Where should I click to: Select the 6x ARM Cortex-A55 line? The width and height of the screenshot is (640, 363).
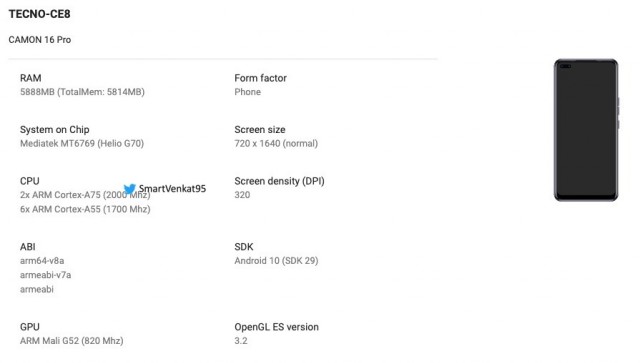(85, 209)
